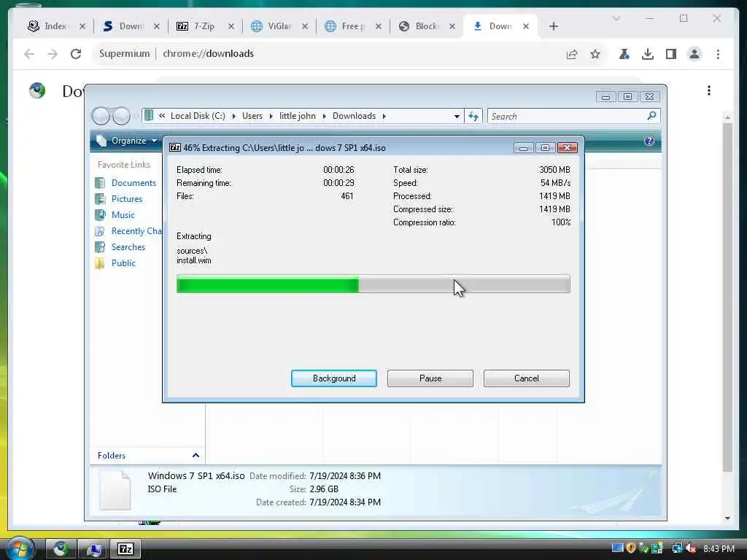
Task: Click Explorer forward navigation button
Action: (x=122, y=116)
